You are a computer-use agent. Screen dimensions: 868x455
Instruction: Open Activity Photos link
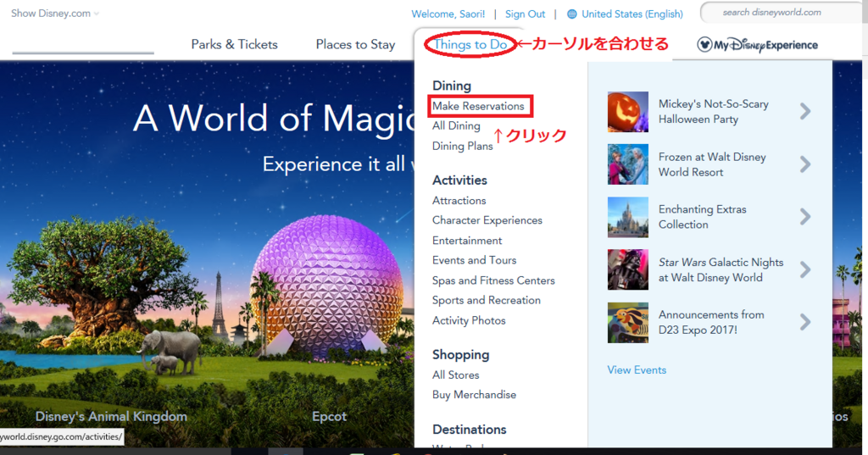469,320
